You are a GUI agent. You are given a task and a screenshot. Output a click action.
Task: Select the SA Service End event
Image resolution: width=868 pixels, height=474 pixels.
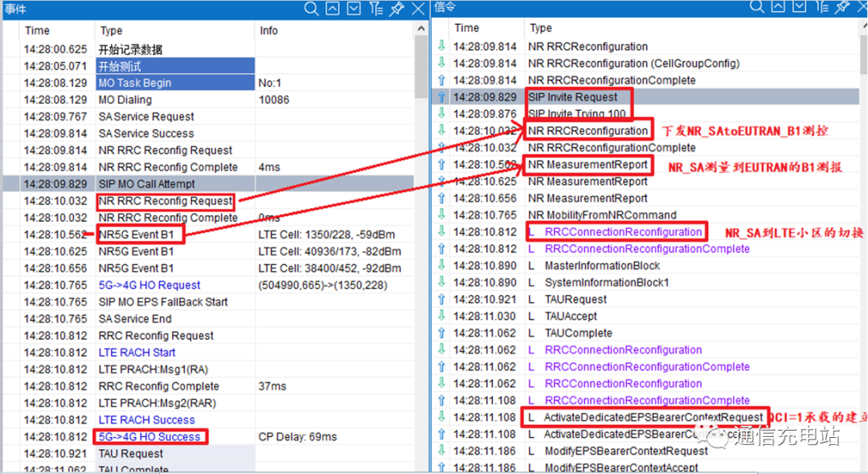(x=135, y=319)
